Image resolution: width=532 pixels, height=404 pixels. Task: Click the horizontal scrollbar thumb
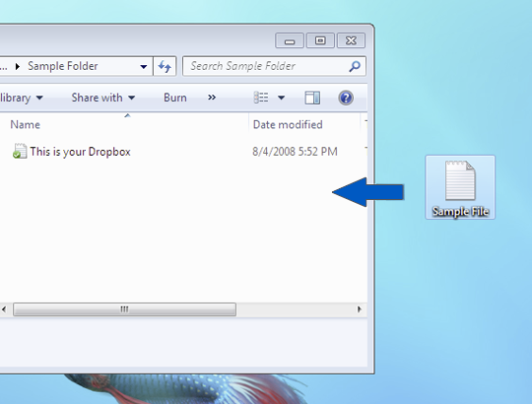(124, 309)
